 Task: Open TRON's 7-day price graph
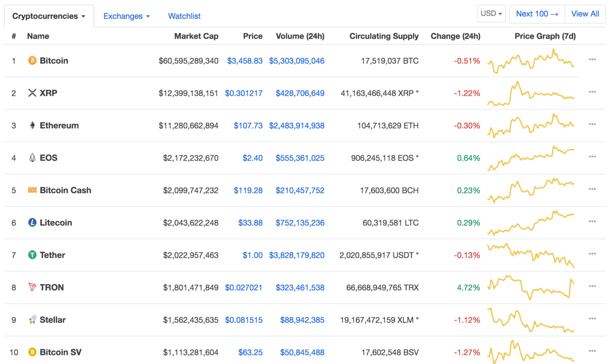(531, 287)
